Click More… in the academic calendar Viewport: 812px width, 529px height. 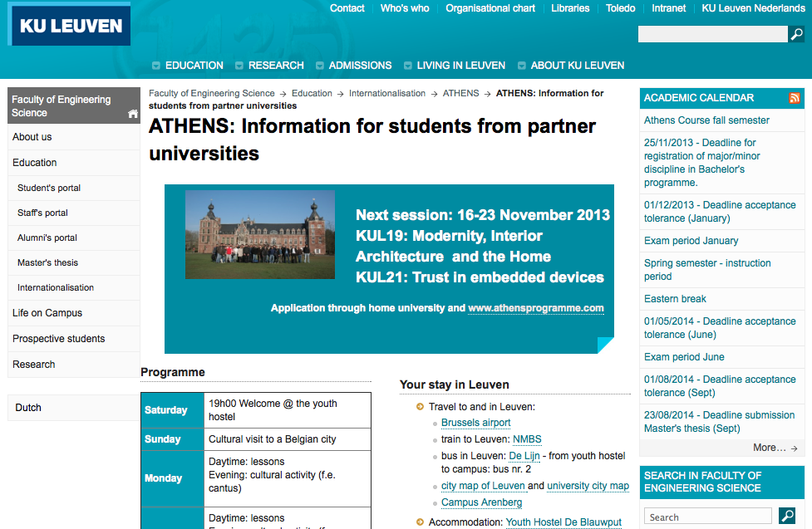pos(775,448)
